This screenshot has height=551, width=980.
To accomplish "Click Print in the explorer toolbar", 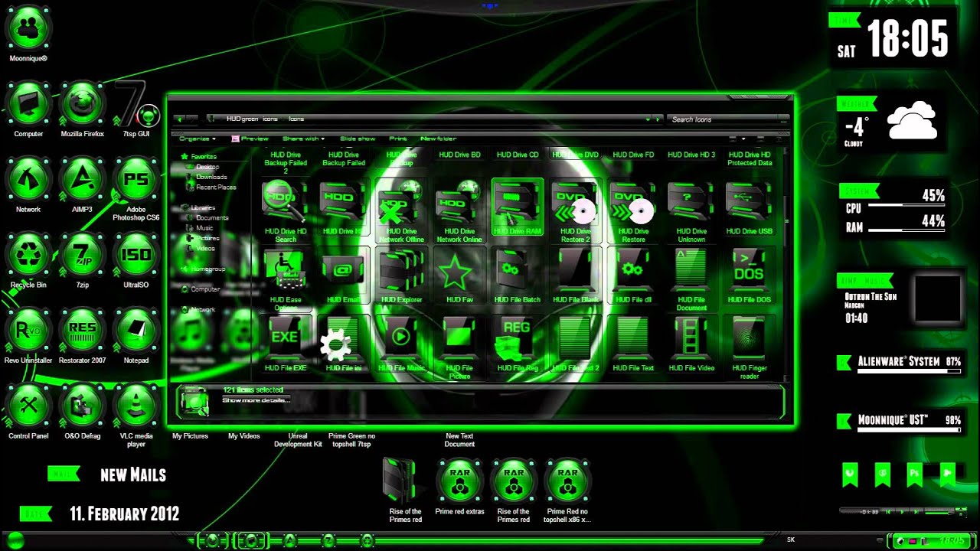I will point(398,139).
